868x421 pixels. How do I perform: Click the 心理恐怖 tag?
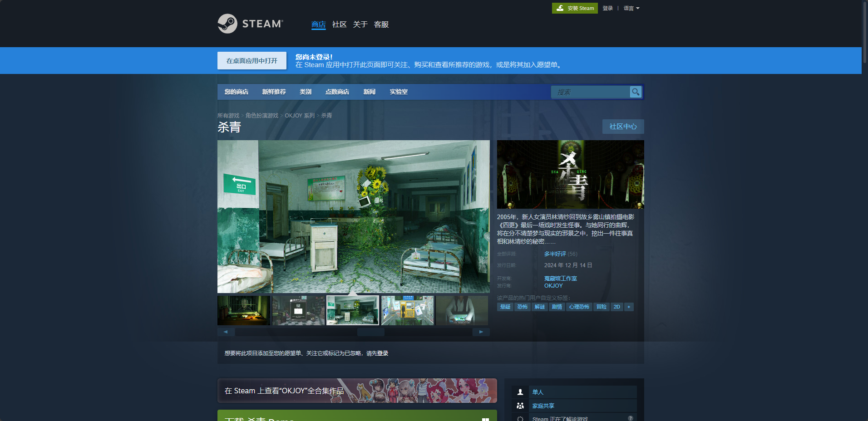[x=579, y=307]
